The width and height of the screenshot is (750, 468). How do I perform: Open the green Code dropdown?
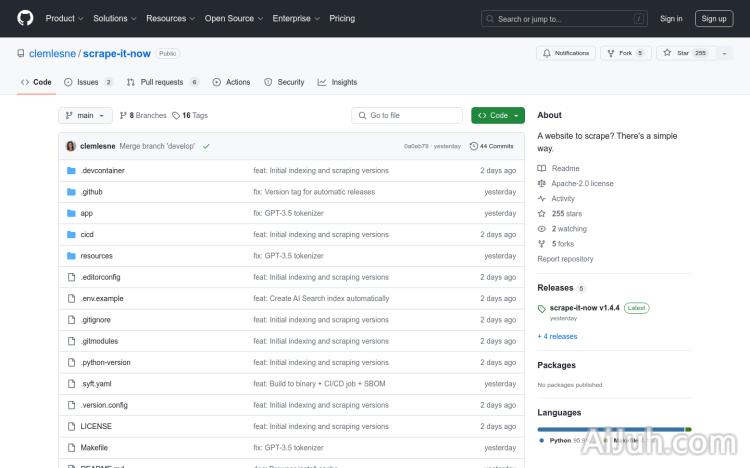tap(498, 116)
